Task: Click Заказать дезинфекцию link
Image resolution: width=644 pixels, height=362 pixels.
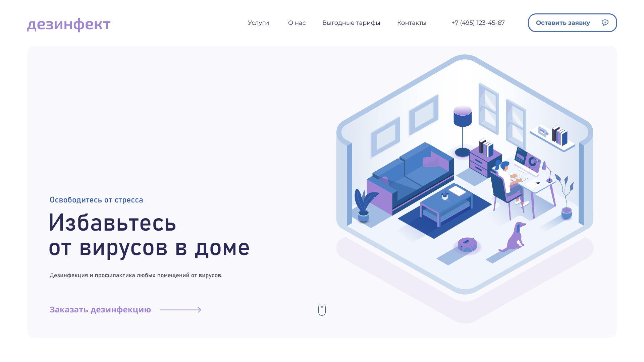Action: [x=100, y=309]
